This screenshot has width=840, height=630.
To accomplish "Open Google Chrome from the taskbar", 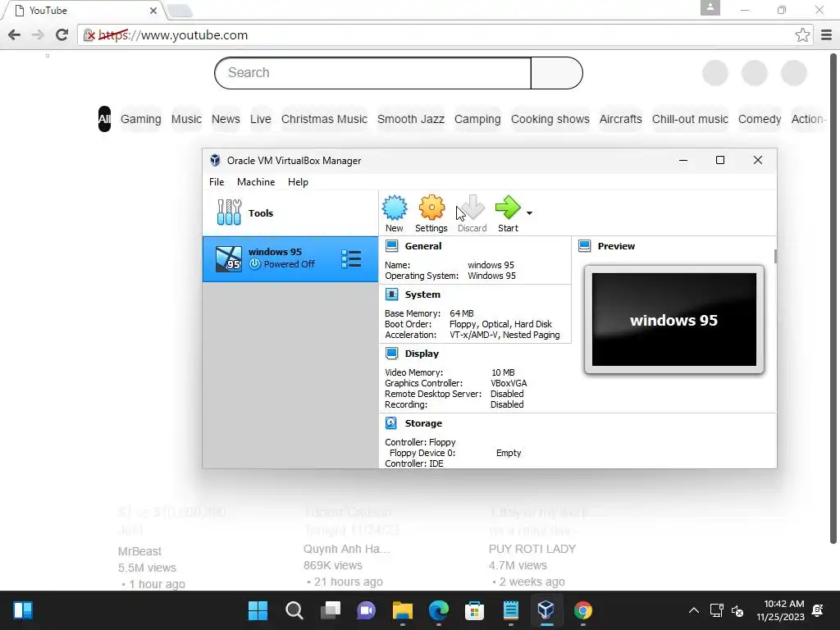I will click(x=583, y=609).
